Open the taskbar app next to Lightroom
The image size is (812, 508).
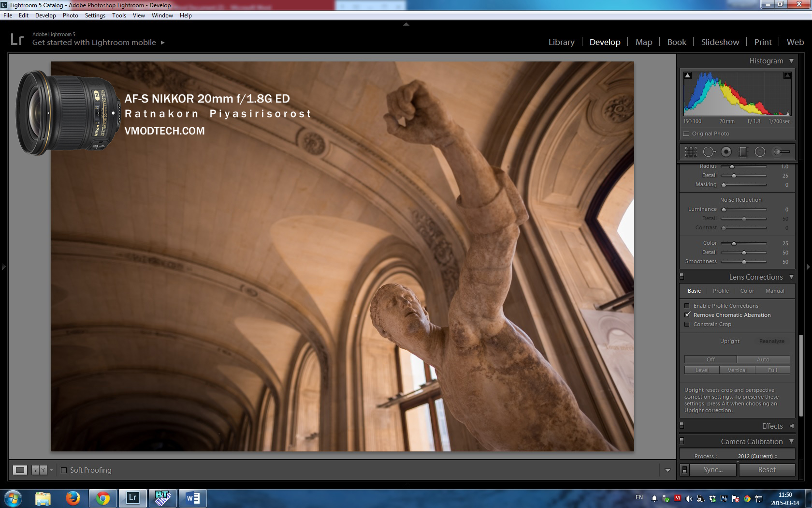(163, 498)
